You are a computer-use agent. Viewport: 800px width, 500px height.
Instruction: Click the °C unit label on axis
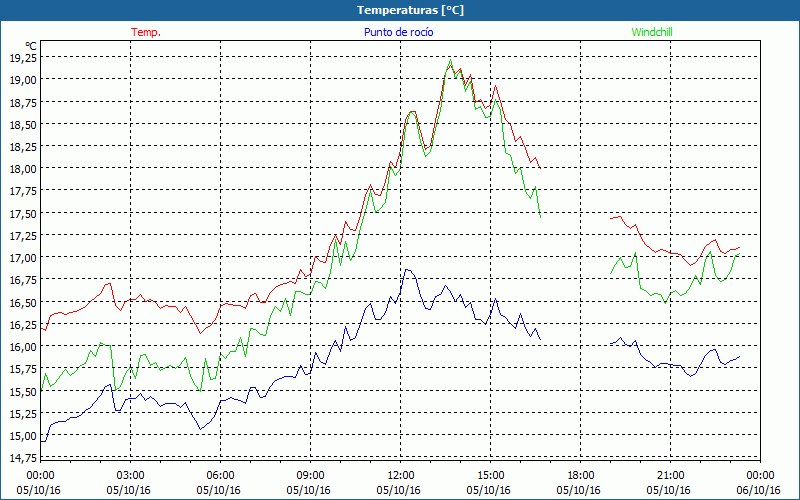click(x=31, y=46)
